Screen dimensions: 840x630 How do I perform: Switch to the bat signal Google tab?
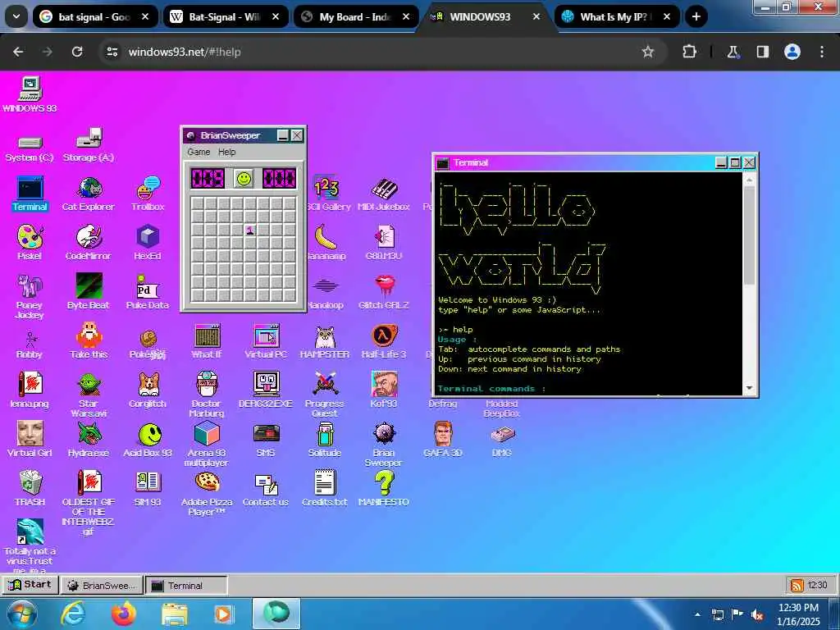[x=95, y=16]
